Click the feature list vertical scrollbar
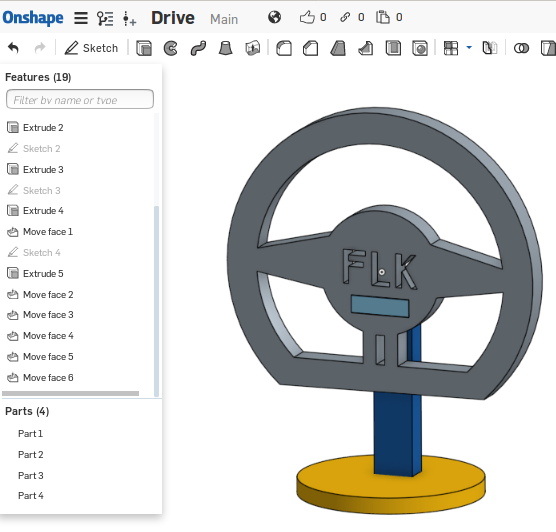The image size is (556, 532). (x=156, y=301)
